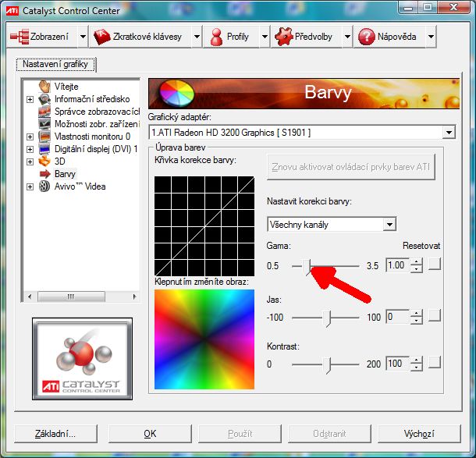Open Zkratkové klávesy hotkeys icon
Image resolution: width=476 pixels, height=458 pixels.
(x=101, y=37)
